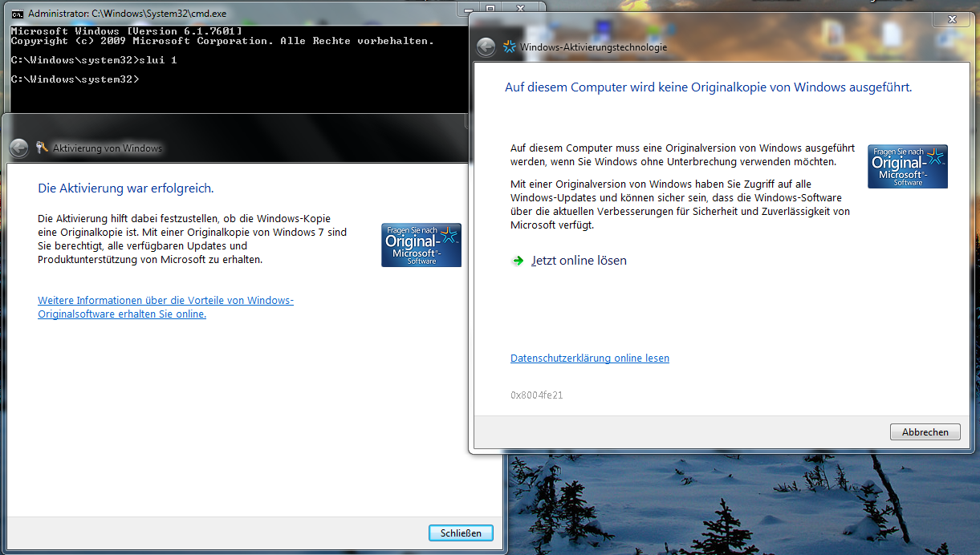Click the slui 1 command line in cmd
This screenshot has width=980, height=555.
tap(94, 60)
